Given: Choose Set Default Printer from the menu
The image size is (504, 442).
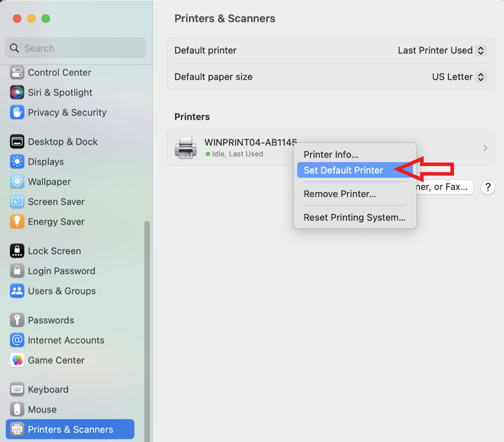Looking at the screenshot, I should point(343,170).
